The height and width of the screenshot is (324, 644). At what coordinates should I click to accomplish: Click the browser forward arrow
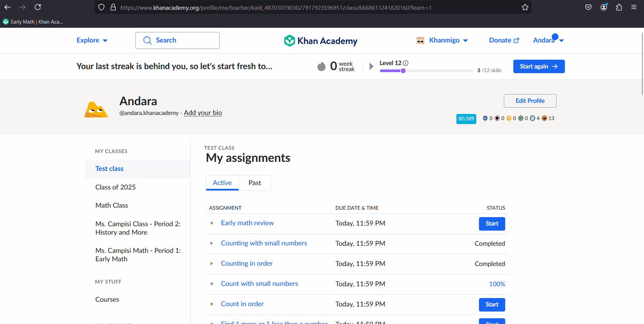click(x=23, y=7)
